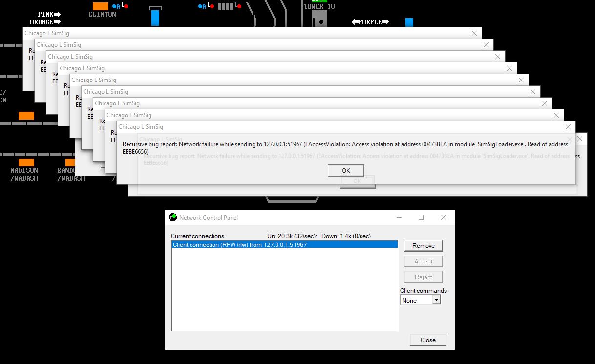Click the grey four-segment track indicator at top
595x364 pixels.
(x=226, y=6)
